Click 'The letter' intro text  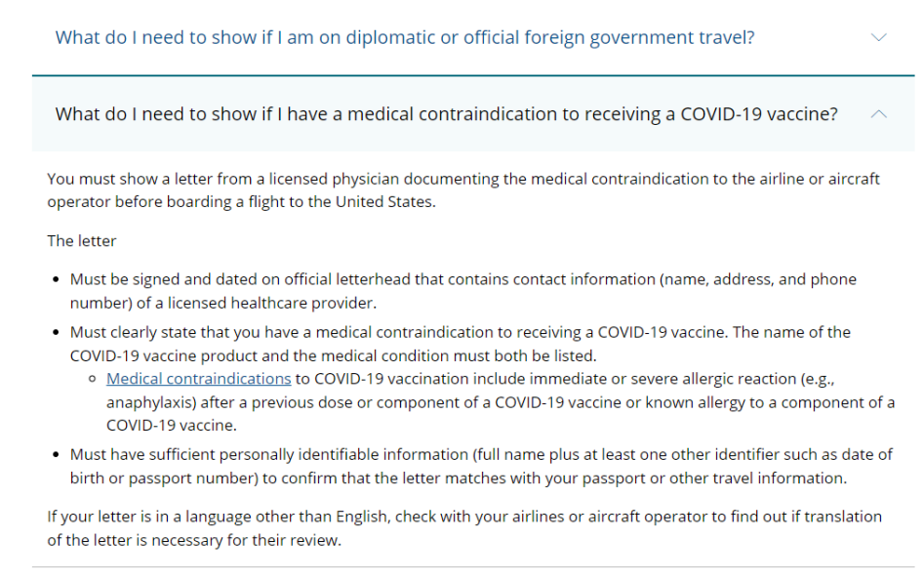pos(82,240)
